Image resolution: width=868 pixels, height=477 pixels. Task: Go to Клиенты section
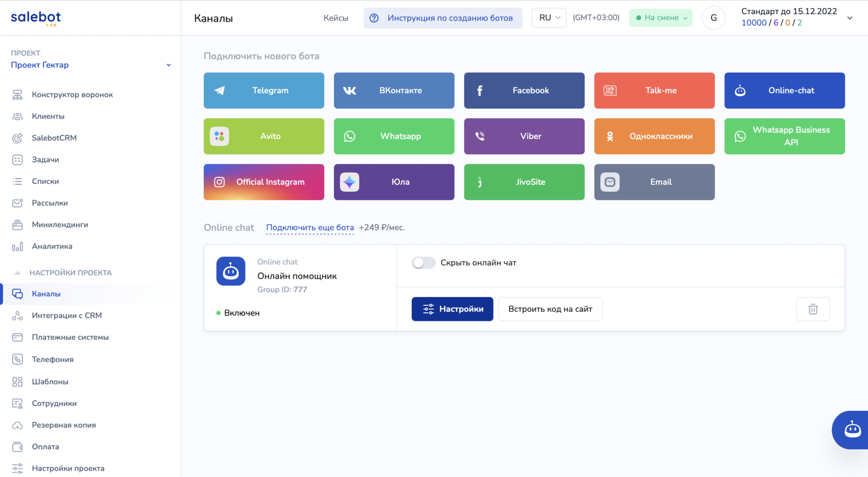coord(48,116)
